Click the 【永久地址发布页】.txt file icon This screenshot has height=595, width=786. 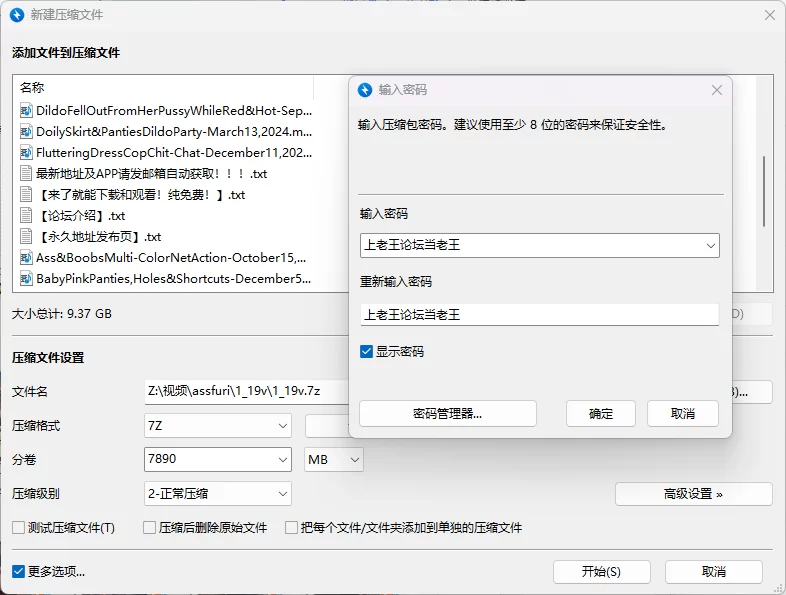coord(27,237)
